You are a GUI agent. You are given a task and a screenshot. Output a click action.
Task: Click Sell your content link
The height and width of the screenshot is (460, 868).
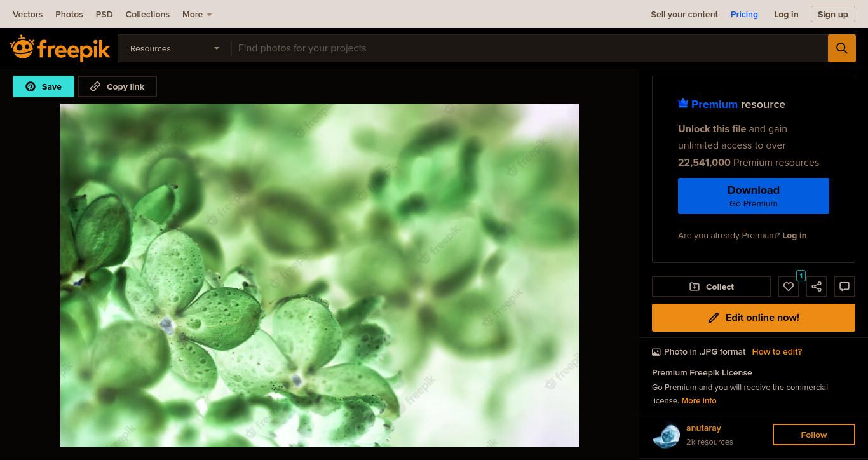[x=684, y=14]
